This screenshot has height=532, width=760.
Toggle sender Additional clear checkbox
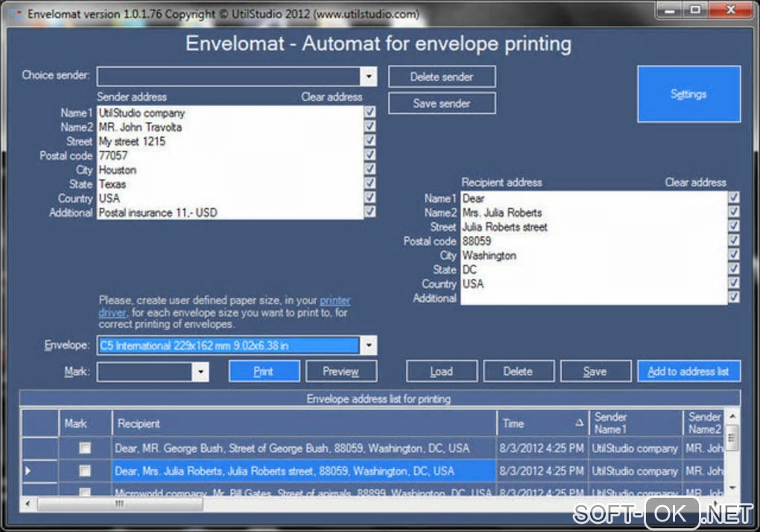click(x=370, y=212)
